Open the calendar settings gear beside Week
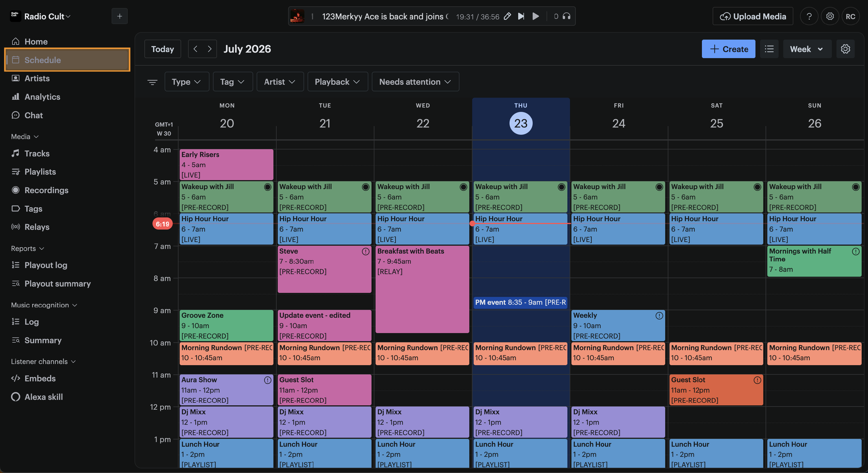This screenshot has width=868, height=473. click(845, 49)
